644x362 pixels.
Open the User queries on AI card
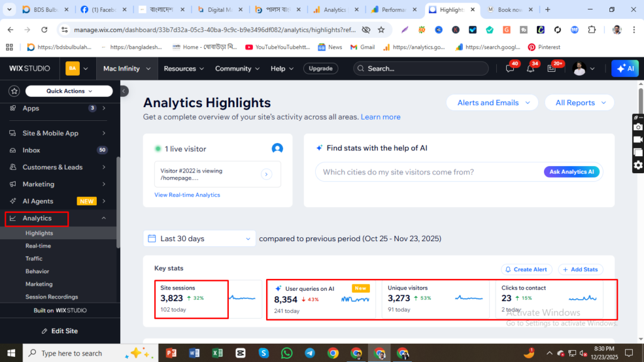click(x=321, y=299)
